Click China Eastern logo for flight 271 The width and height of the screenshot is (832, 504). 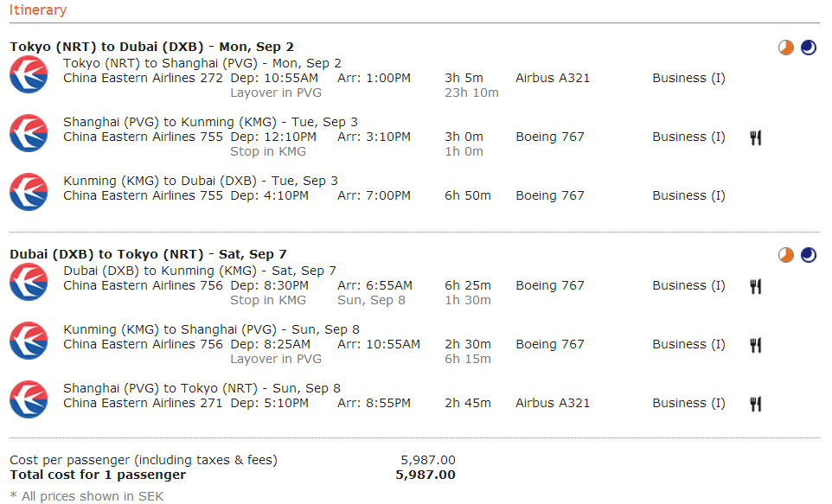click(29, 399)
